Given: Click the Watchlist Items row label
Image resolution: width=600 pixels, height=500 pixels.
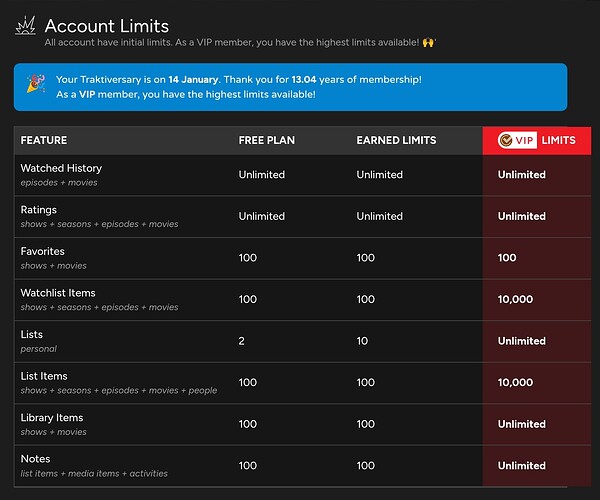Looking at the screenshot, I should coord(58,293).
